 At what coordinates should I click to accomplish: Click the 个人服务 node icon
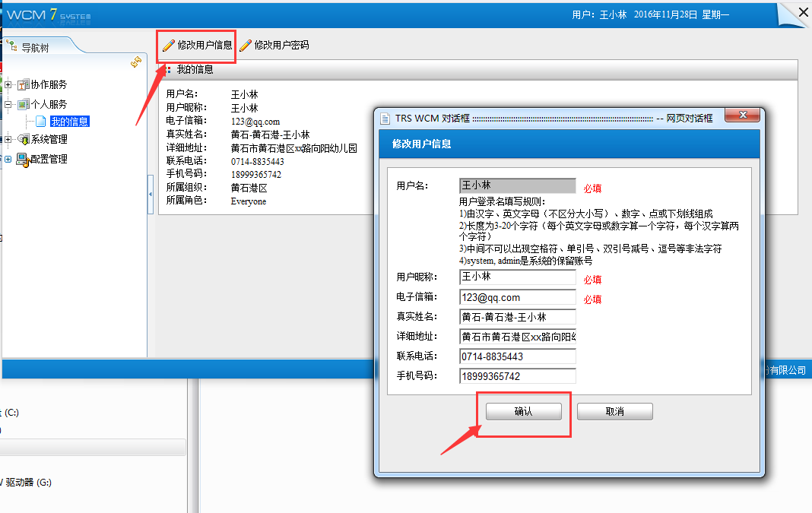23,104
